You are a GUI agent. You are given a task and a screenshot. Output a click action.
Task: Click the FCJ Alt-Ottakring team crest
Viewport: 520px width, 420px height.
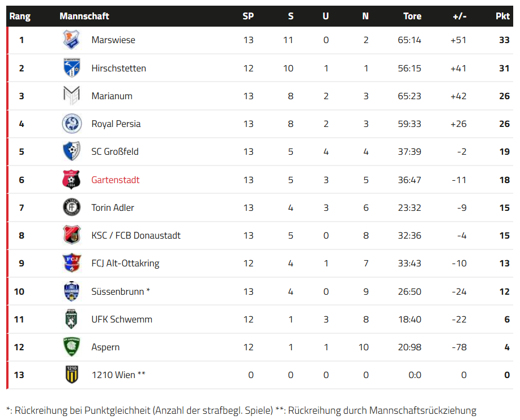(x=71, y=263)
